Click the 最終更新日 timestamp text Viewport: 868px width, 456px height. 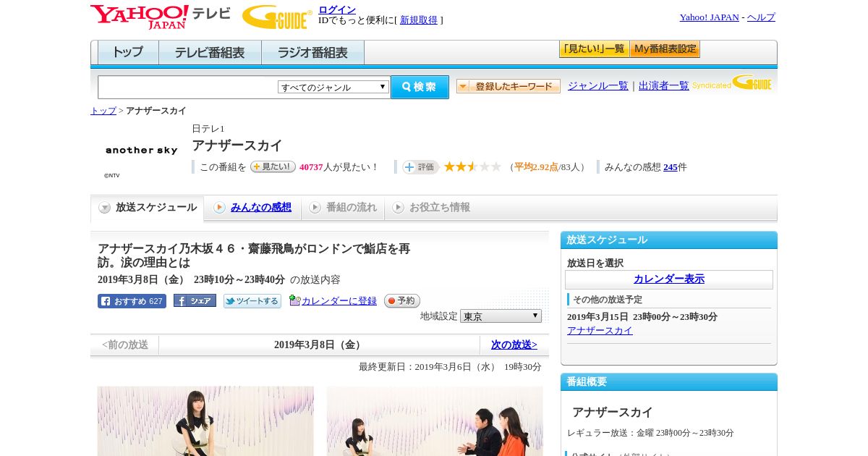click(x=450, y=367)
